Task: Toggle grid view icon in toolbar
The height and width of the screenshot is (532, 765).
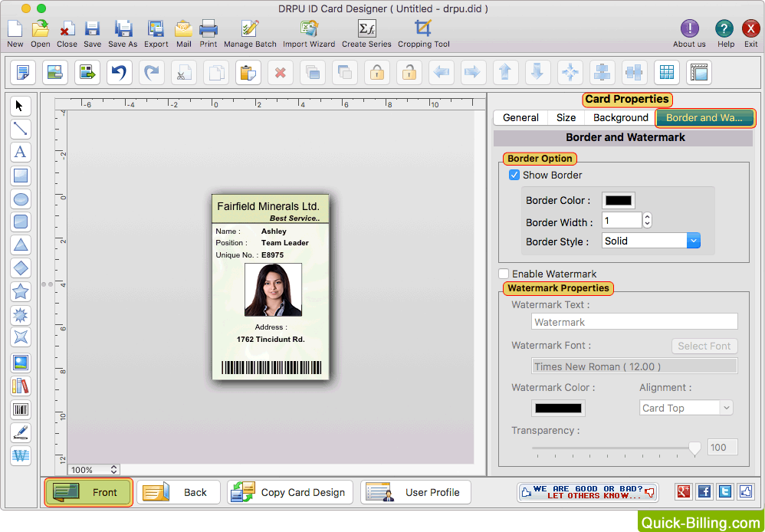Action: click(666, 73)
